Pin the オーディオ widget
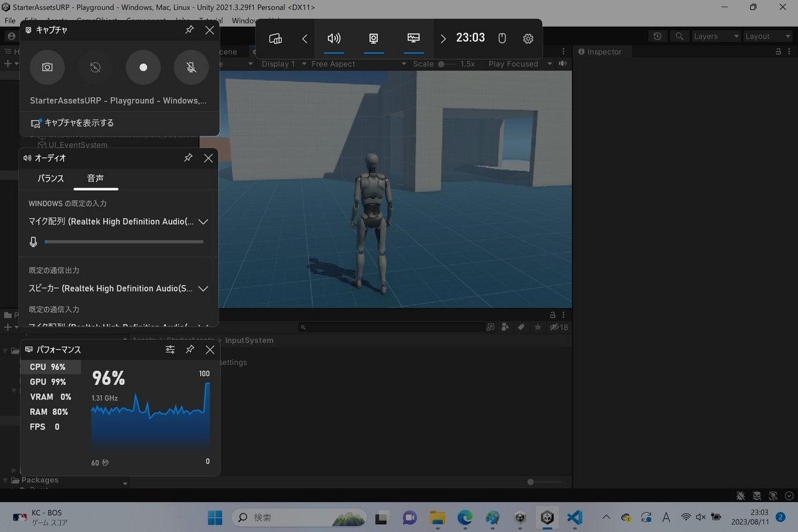 [x=188, y=158]
